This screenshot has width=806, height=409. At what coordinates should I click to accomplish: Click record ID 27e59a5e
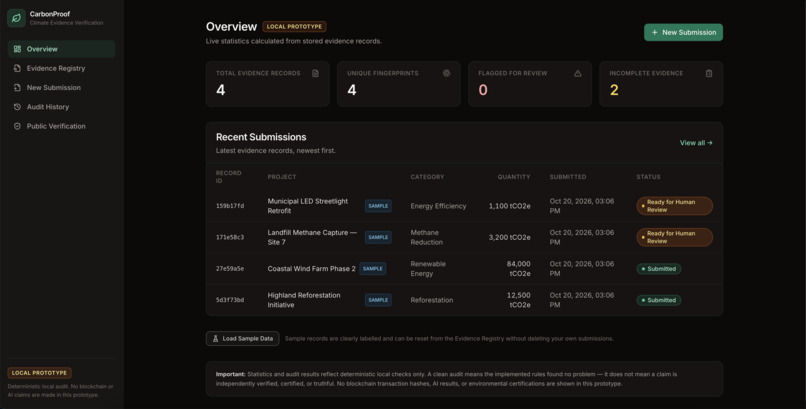[x=230, y=269]
